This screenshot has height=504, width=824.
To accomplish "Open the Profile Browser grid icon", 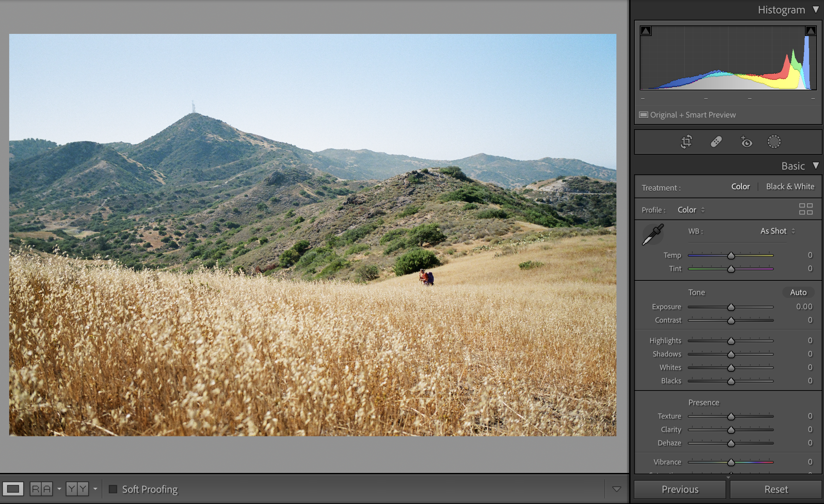I will (x=806, y=209).
